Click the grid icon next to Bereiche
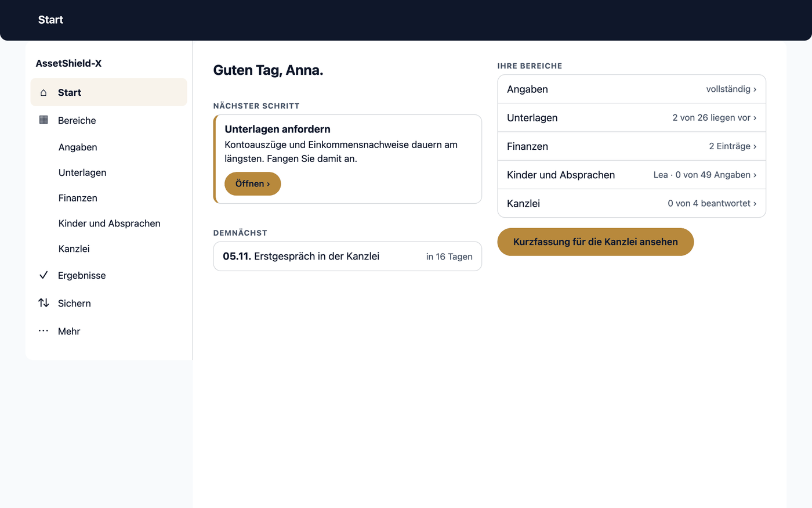 43,120
